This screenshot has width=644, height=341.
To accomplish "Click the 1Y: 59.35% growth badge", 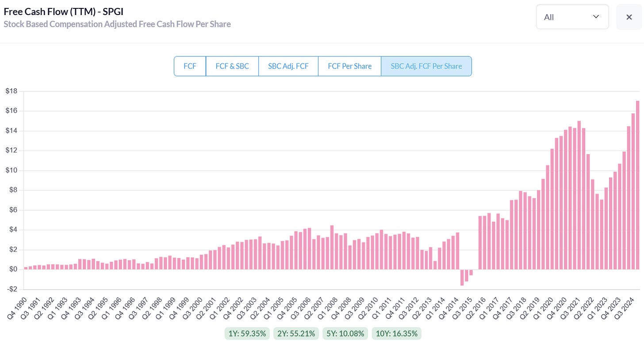I will 247,333.
